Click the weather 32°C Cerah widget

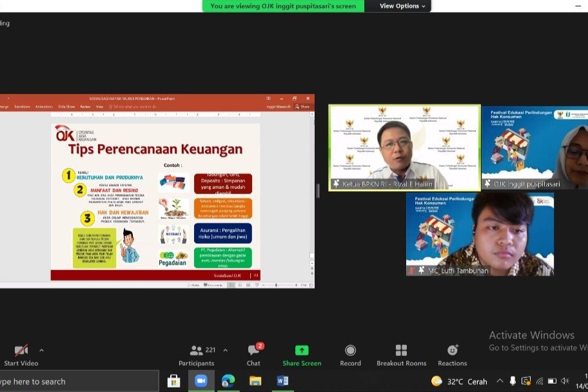click(x=459, y=382)
